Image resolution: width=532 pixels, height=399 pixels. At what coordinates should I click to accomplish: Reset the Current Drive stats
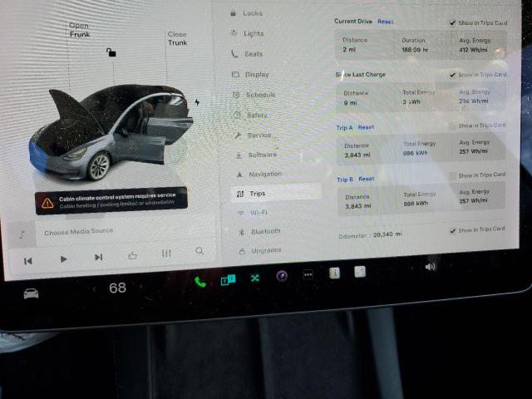pos(386,22)
